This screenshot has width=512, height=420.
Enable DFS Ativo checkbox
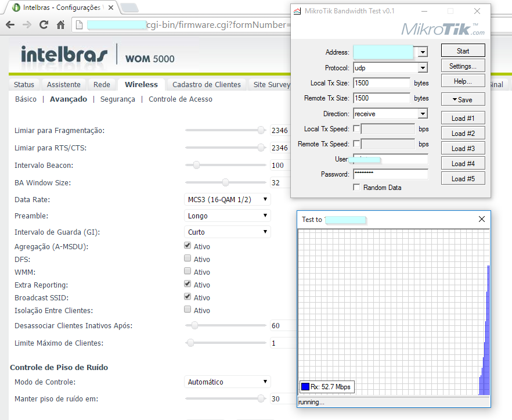coord(188,258)
